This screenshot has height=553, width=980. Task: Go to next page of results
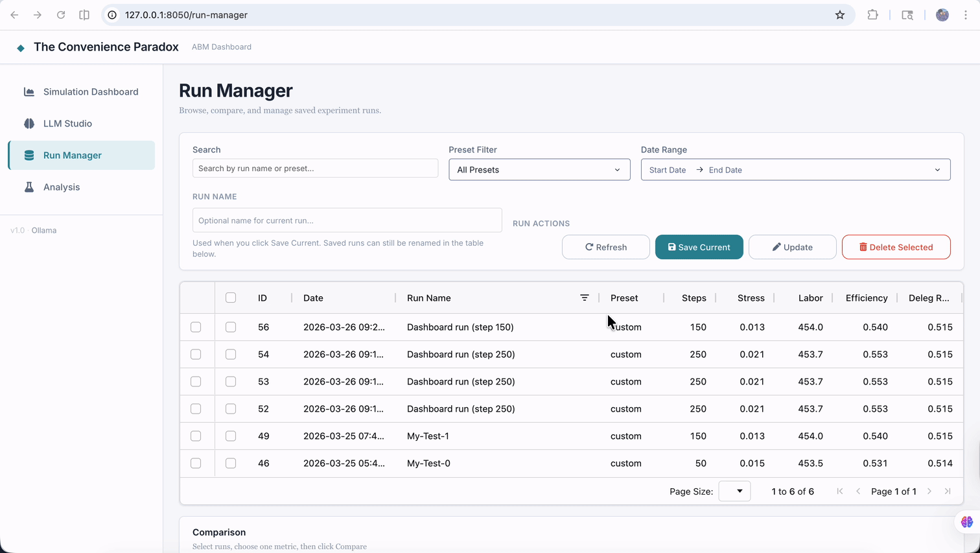coord(929,491)
